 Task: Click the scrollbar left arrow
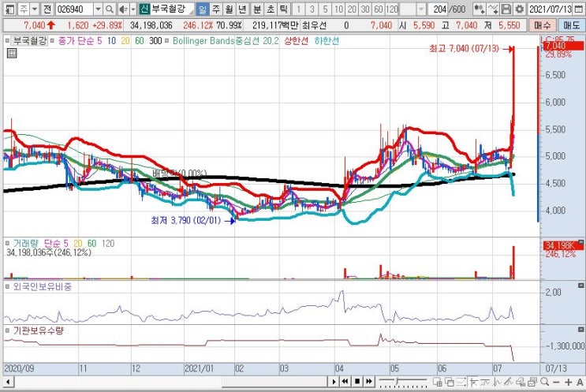click(x=8, y=382)
